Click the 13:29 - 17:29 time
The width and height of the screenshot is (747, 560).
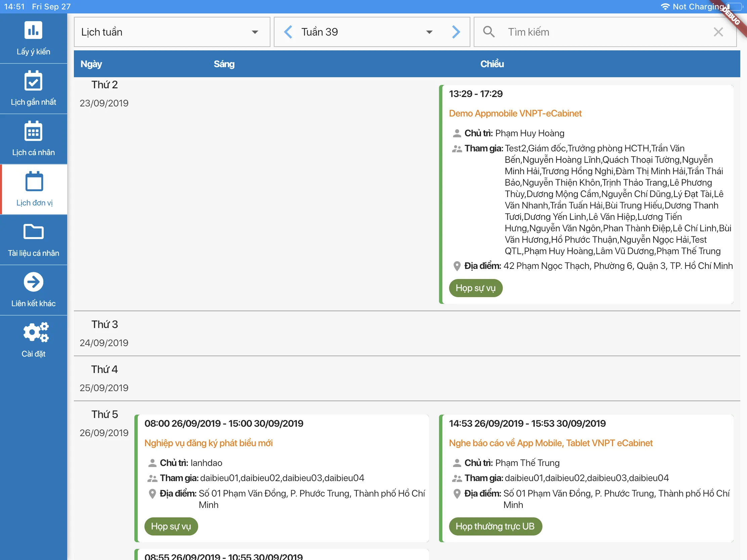pyautogui.click(x=476, y=94)
